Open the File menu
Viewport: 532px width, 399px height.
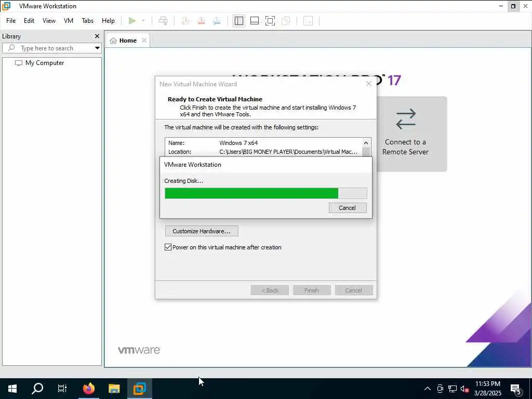[11, 21]
